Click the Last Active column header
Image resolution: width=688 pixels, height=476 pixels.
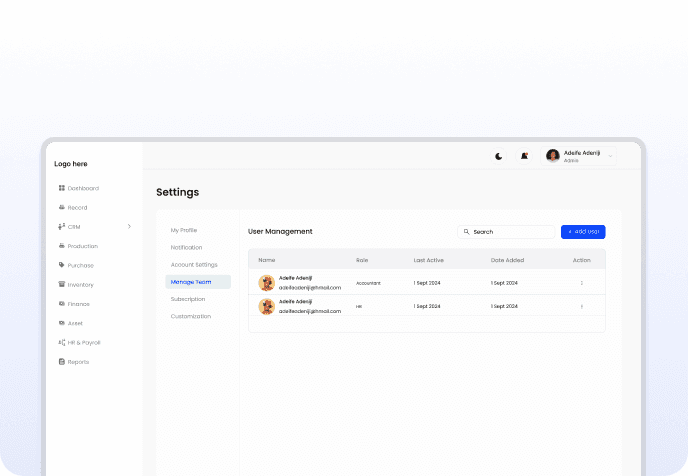coord(429,260)
